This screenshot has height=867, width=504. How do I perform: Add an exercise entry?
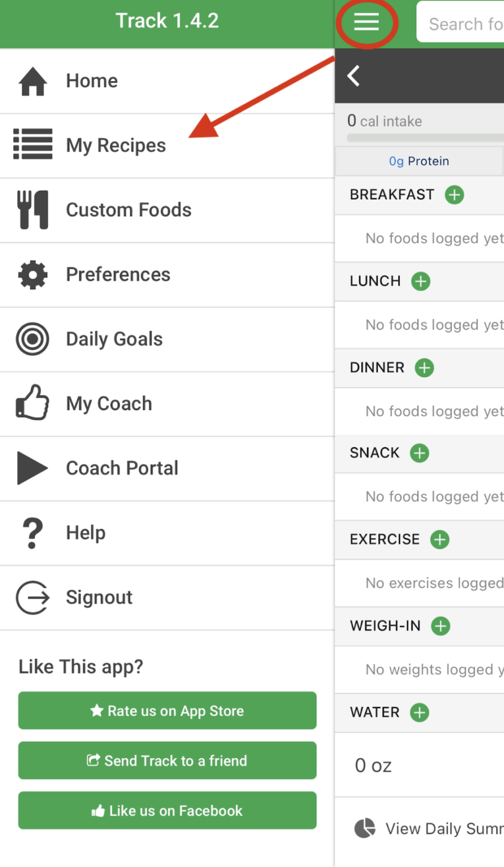click(x=440, y=539)
